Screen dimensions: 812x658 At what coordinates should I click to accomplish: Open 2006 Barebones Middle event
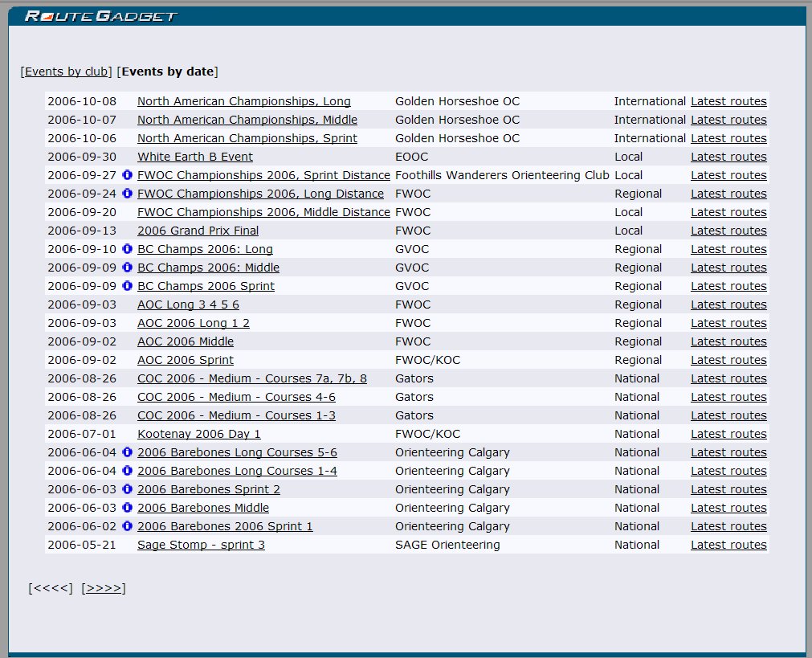point(203,508)
